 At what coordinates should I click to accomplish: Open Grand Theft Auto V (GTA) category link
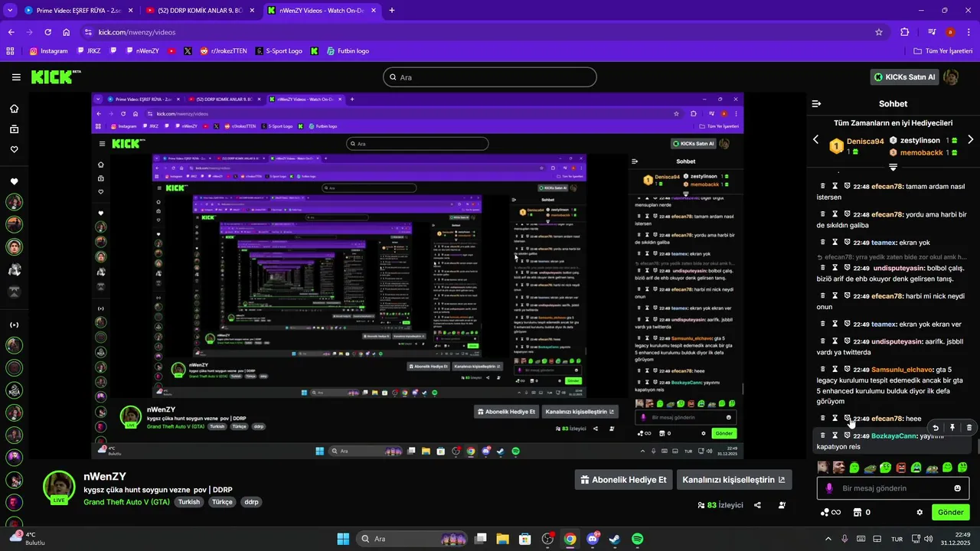(127, 502)
